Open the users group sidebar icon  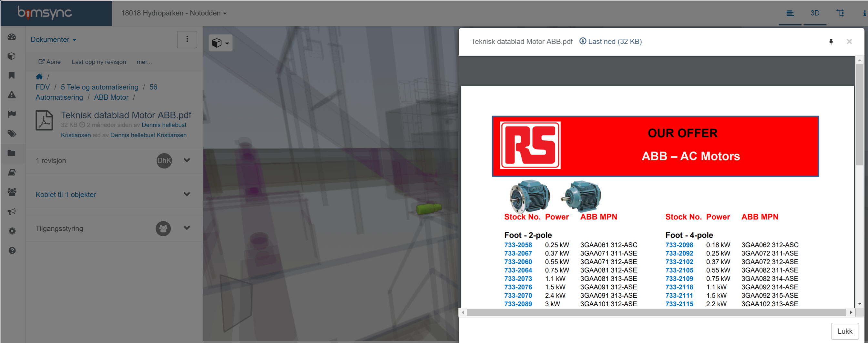pyautogui.click(x=12, y=192)
